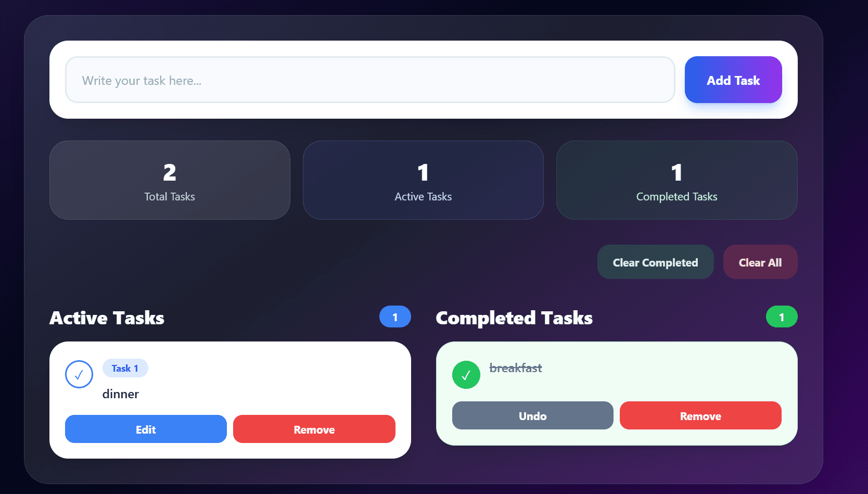The width and height of the screenshot is (868, 494).
Task: Click the green Completed Tasks count badge
Action: pos(782,317)
